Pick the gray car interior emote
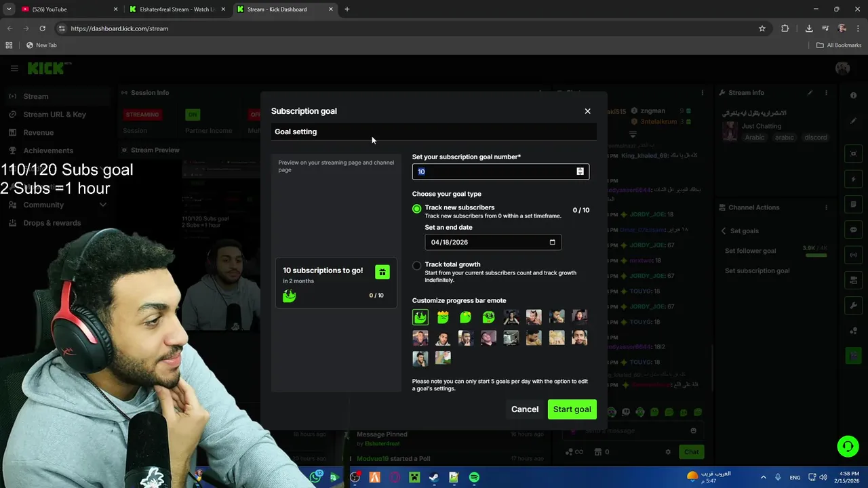868x488 pixels. coord(511,338)
